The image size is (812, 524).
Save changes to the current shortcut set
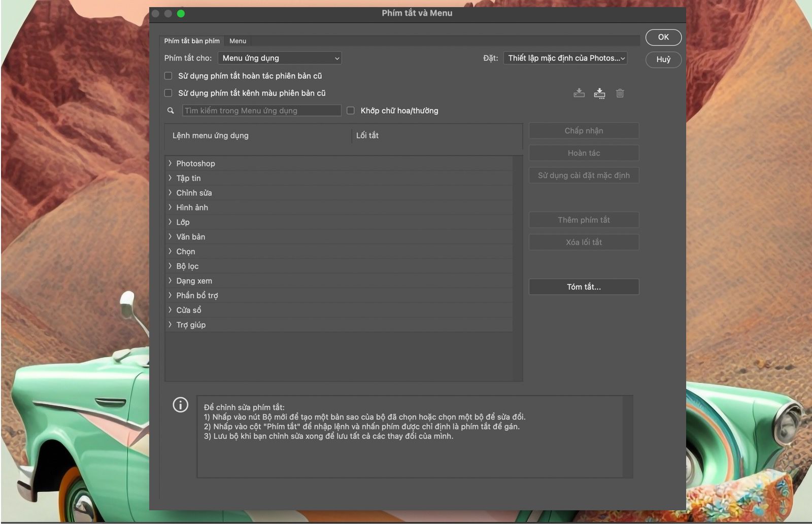pyautogui.click(x=579, y=93)
